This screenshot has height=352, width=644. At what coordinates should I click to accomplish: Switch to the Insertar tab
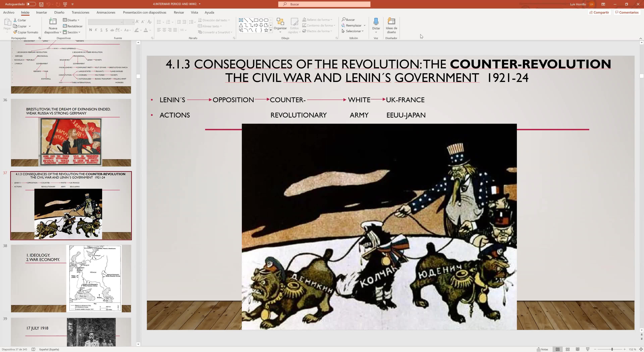[41, 13]
